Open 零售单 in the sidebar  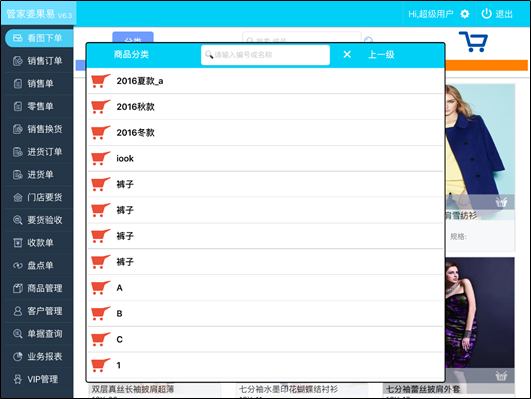pyautogui.click(x=39, y=106)
